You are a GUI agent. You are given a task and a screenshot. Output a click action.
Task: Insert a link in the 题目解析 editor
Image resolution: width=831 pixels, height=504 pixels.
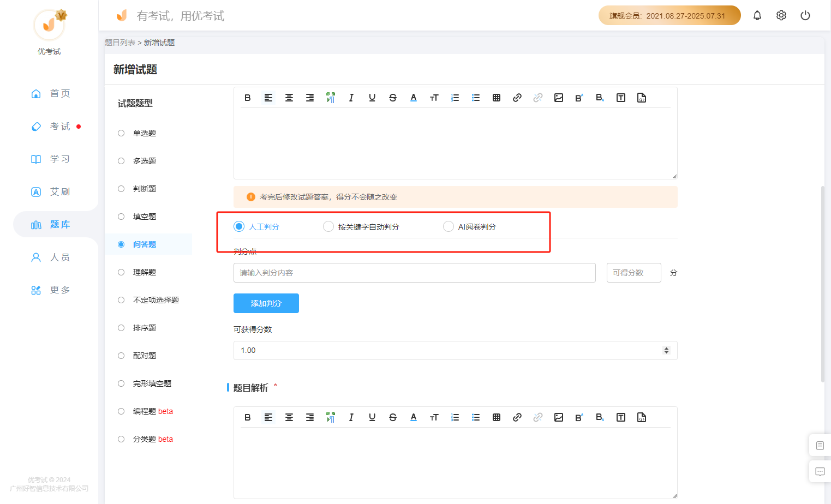pyautogui.click(x=517, y=417)
